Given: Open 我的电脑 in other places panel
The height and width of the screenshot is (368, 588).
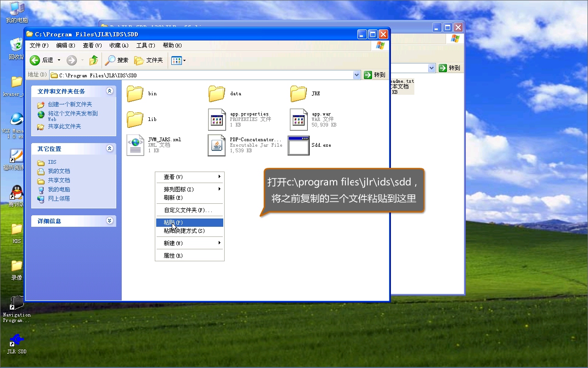Looking at the screenshot, I should (59, 190).
